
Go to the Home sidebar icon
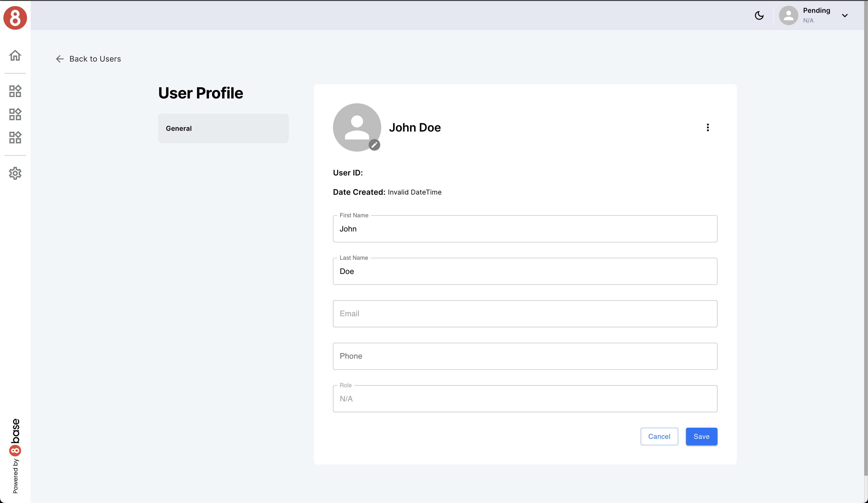(x=15, y=56)
